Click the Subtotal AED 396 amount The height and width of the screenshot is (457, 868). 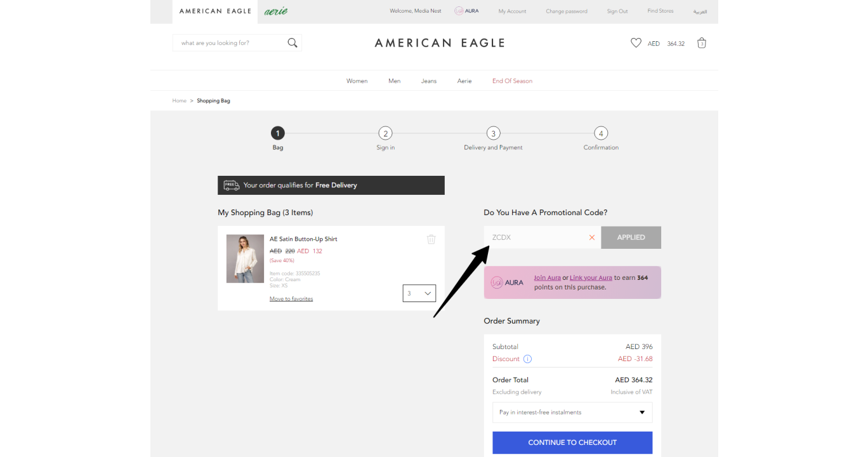639,347
